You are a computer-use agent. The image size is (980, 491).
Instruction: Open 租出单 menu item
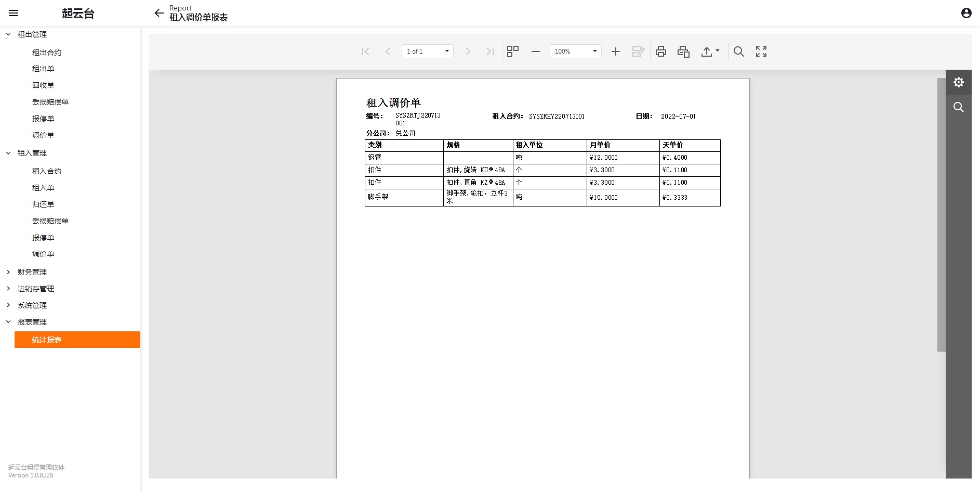point(43,69)
